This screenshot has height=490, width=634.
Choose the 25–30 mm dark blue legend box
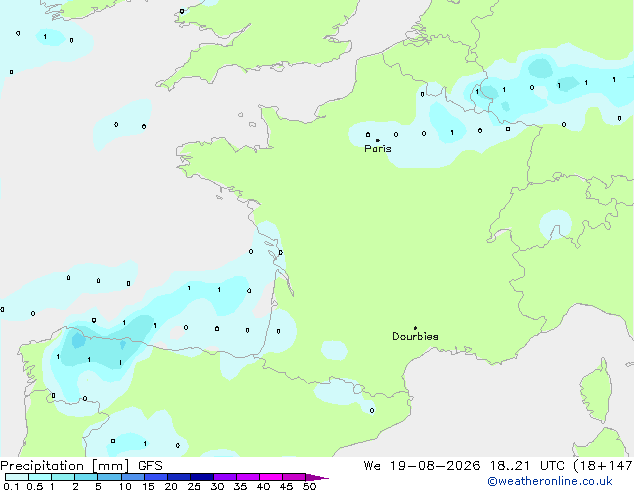pyautogui.click(x=202, y=477)
